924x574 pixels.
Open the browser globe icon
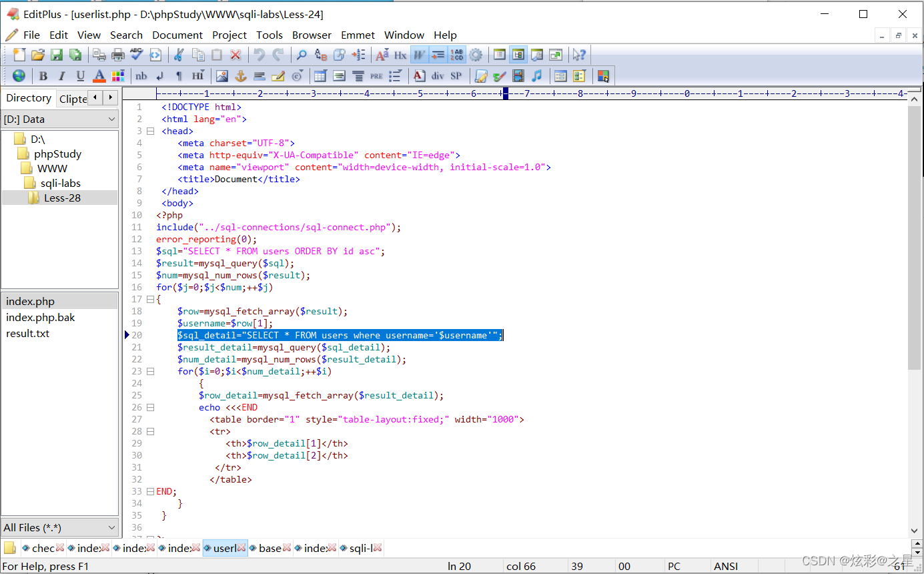pyautogui.click(x=19, y=75)
